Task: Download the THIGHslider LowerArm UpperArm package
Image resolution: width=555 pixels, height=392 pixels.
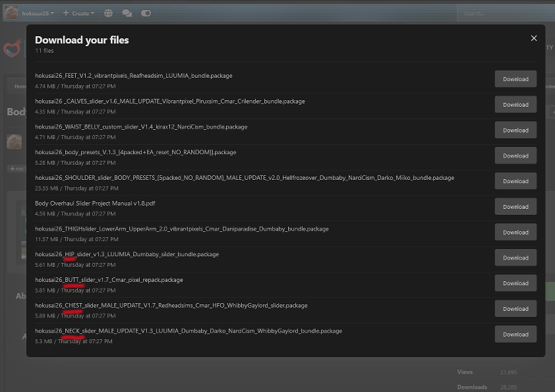Action: point(515,232)
